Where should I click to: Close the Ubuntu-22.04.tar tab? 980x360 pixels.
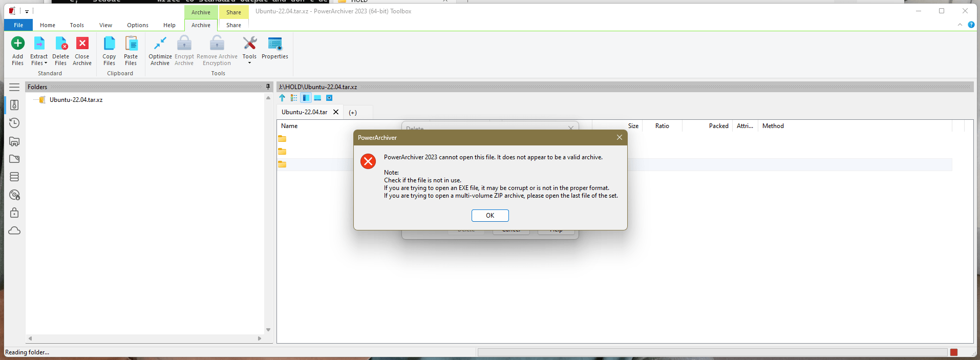(336, 112)
